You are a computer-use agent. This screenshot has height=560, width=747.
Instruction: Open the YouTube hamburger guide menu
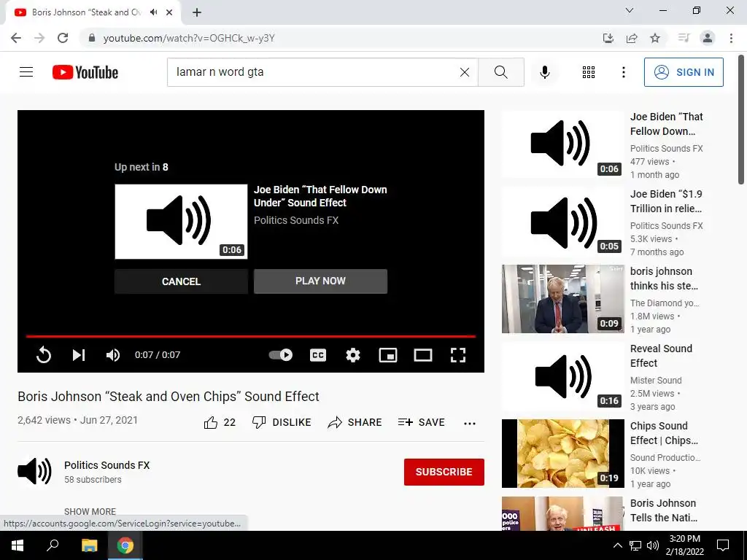coord(26,72)
